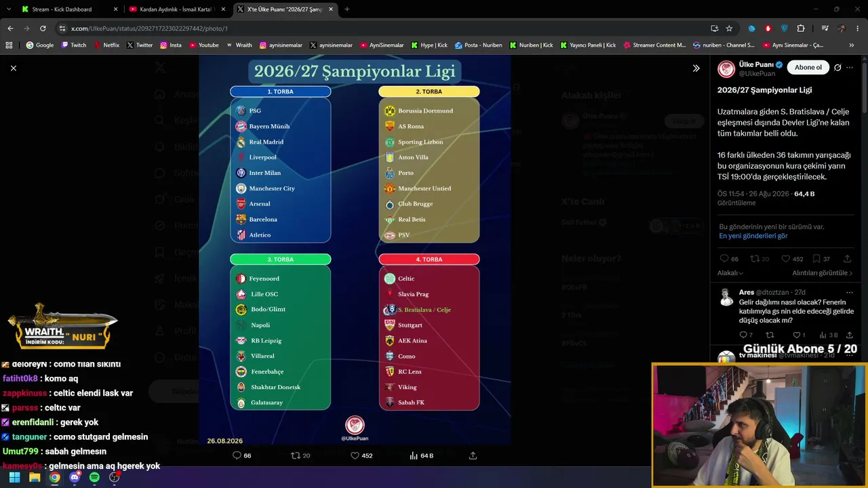Open the browser Extensions puzzle icon
868x488 pixels.
801,28
